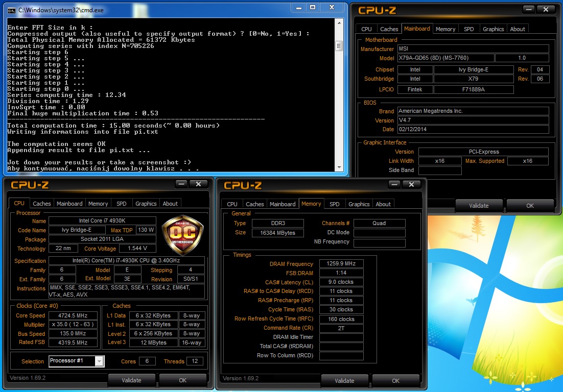Click Graphic Interface version PCI-Express field

point(484,152)
